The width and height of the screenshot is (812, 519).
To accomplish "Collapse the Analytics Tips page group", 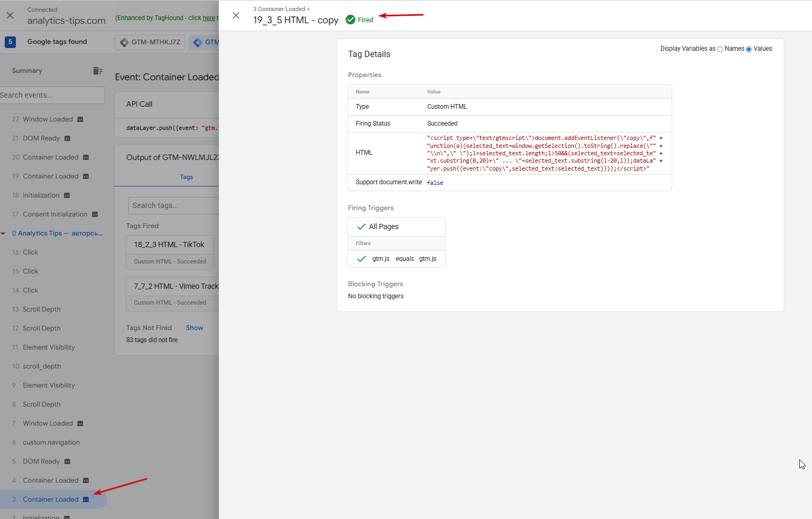I will 3,233.
